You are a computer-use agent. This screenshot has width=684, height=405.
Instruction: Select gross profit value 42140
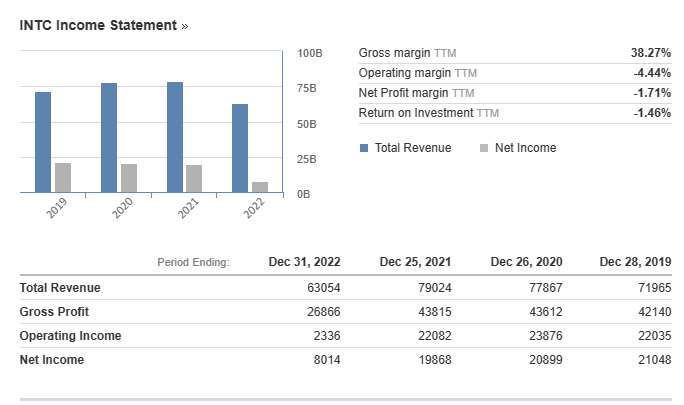tap(655, 312)
